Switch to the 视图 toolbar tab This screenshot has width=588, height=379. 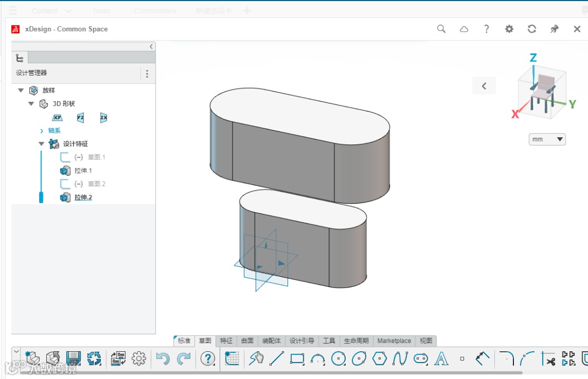[426, 341]
